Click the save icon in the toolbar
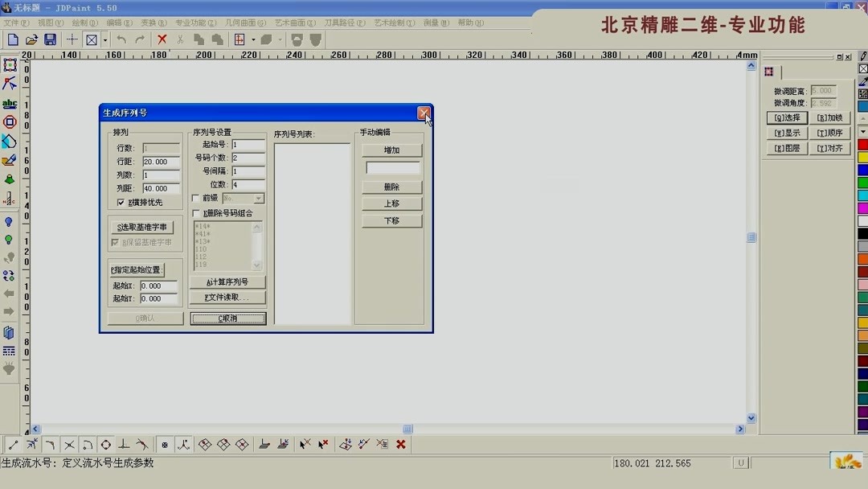The width and height of the screenshot is (868, 489). click(49, 38)
